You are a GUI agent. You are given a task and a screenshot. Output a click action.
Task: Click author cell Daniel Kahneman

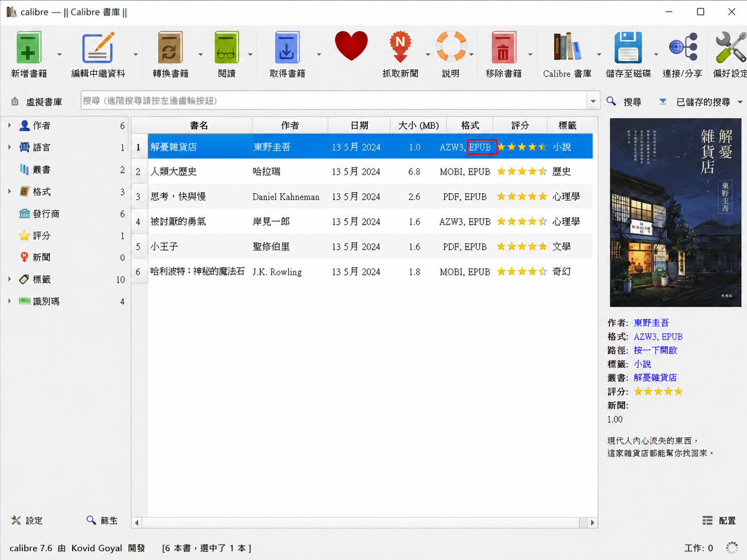coord(286,197)
